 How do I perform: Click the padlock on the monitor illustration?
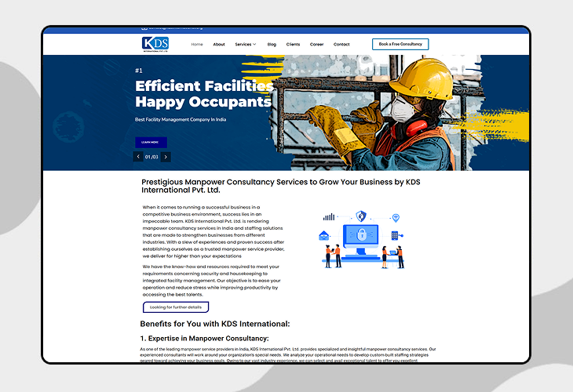click(361, 234)
